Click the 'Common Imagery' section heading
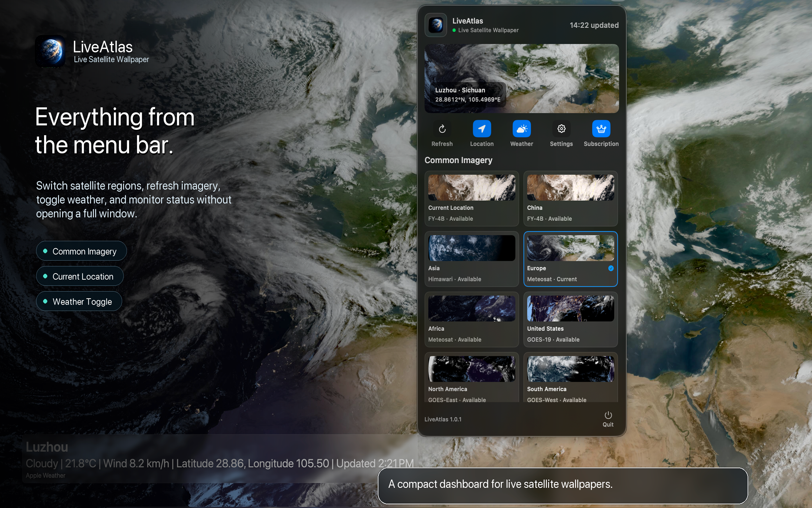812x508 pixels. (x=458, y=160)
